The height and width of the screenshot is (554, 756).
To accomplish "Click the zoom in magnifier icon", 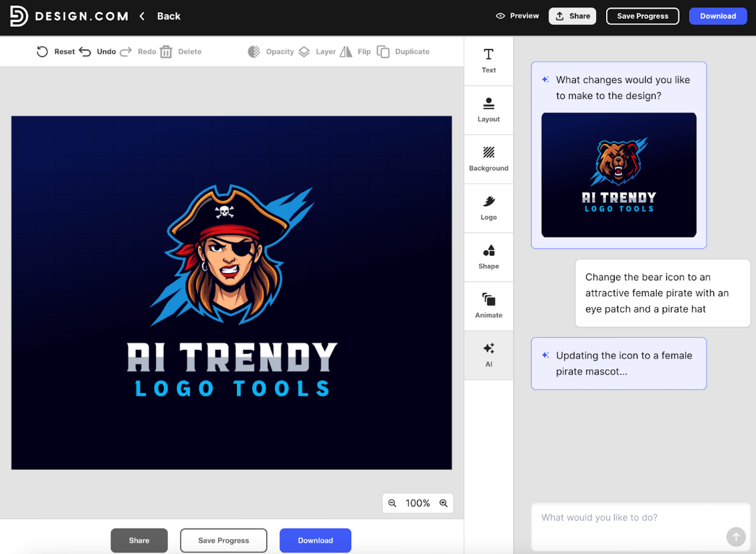I will (444, 503).
